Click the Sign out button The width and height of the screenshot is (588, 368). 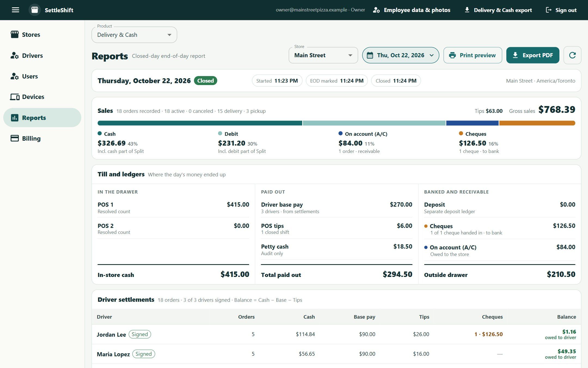tap(561, 10)
